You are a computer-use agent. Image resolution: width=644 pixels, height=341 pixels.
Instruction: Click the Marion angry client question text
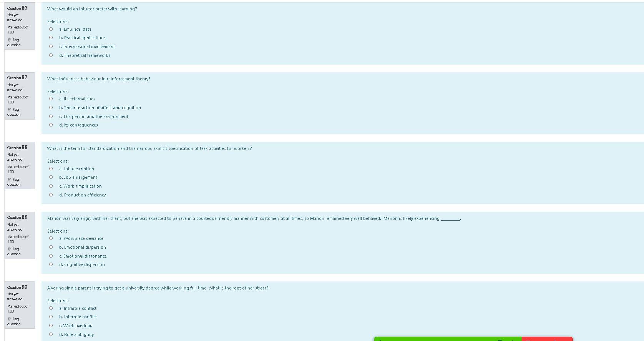[254, 218]
